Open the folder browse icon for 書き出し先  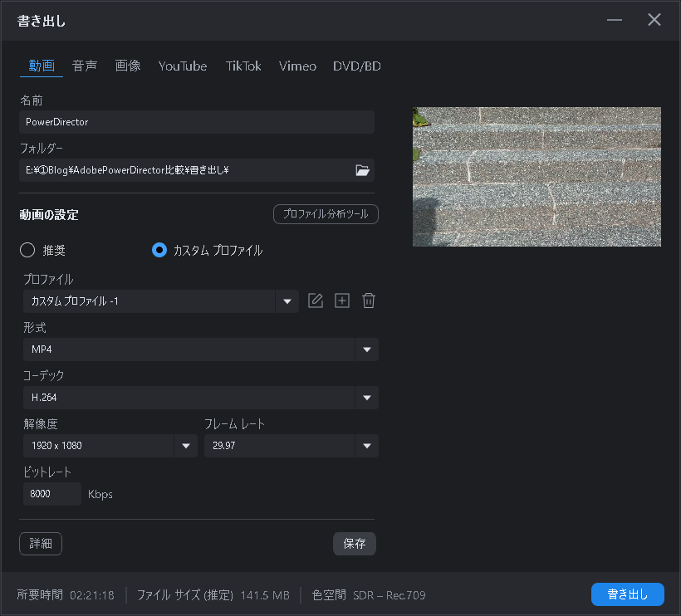[362, 169]
